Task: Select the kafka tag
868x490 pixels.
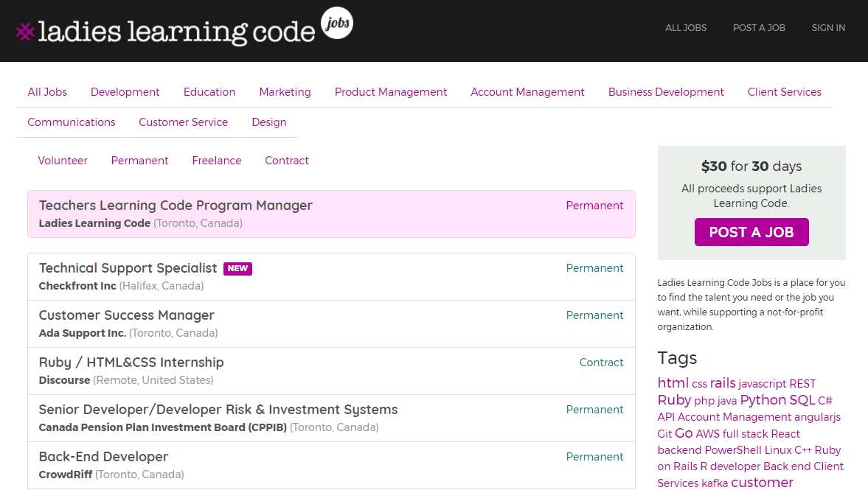Action: [715, 483]
